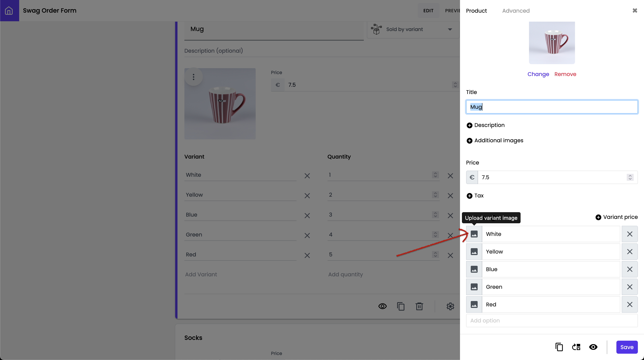Viewport: 644px width, 360px height.
Task: Delete the Mug product with trash icon
Action: click(x=419, y=306)
